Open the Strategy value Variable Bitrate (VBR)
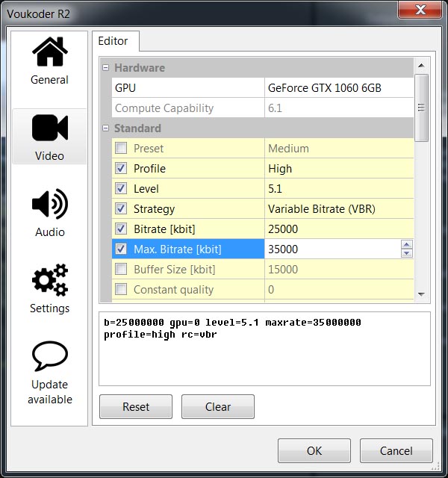Viewport: 448px width, 478px height. tap(339, 208)
